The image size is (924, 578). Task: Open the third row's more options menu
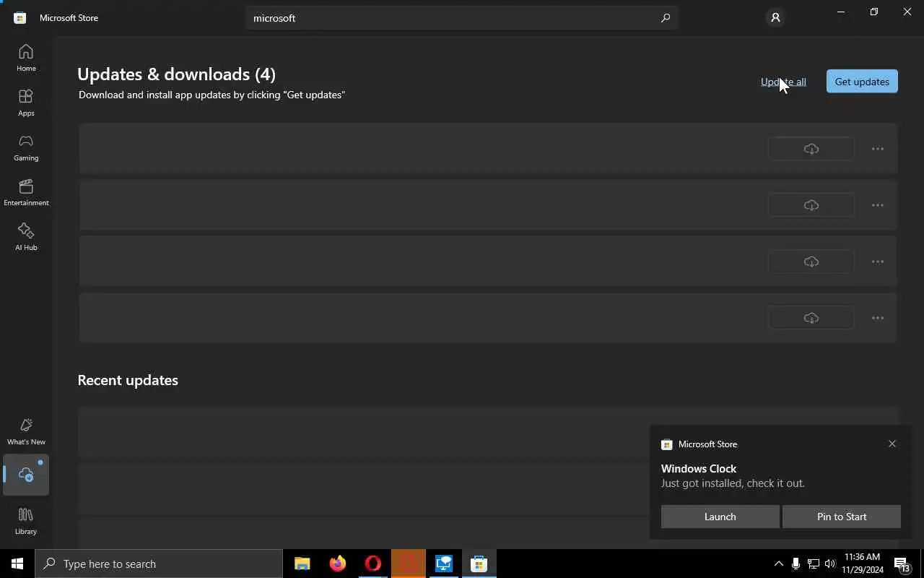pyautogui.click(x=878, y=262)
